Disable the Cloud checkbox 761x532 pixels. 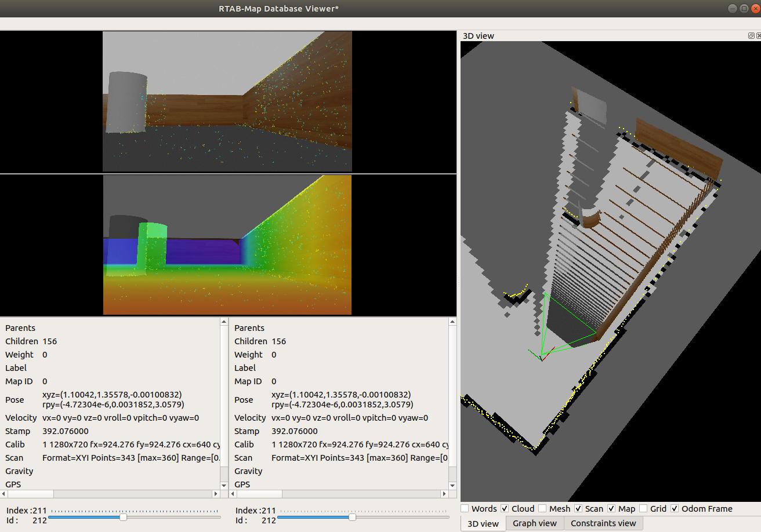click(505, 508)
